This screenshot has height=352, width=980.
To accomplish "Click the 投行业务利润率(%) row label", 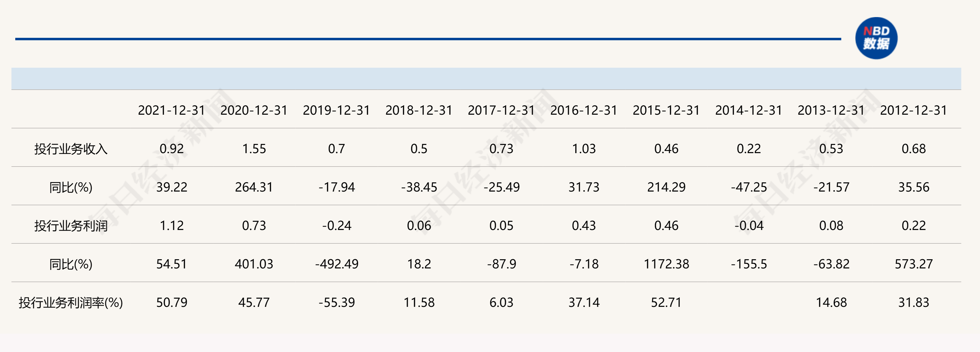I will coord(71,303).
